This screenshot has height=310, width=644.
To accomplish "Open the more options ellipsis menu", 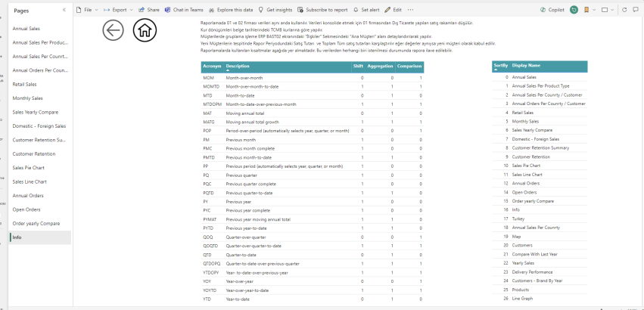I will pos(411,10).
